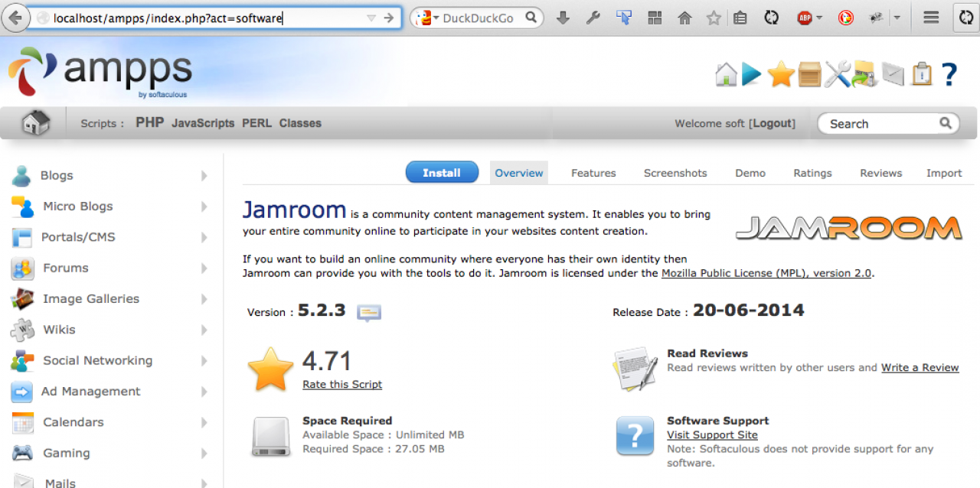
Task: Click the Software Support question icon
Action: pos(635,436)
